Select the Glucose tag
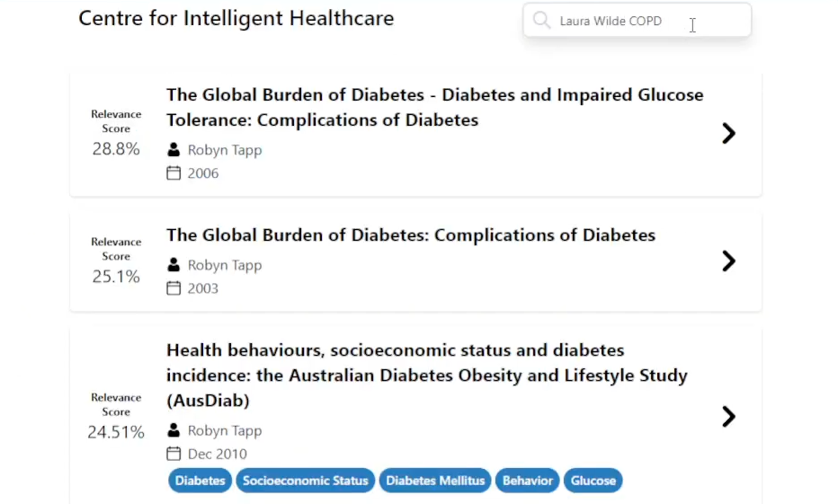The width and height of the screenshot is (838, 504). [x=593, y=481]
